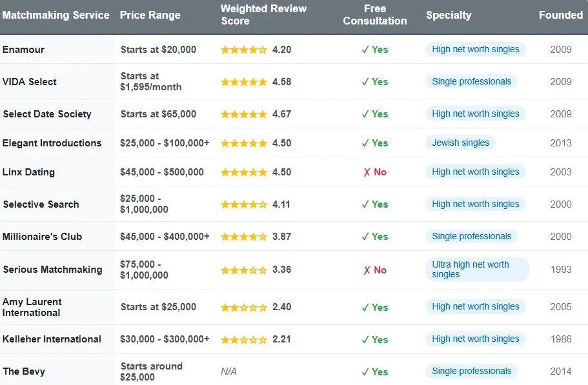Click the green checkmark for Enamour
This screenshot has height=385, width=588.
point(374,49)
